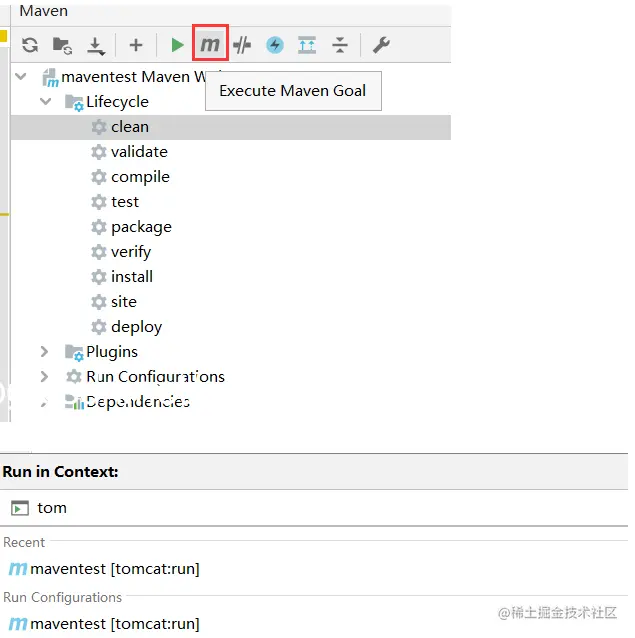Click the Lifecycle tree label
The height and width of the screenshot is (638, 635).
tap(117, 102)
